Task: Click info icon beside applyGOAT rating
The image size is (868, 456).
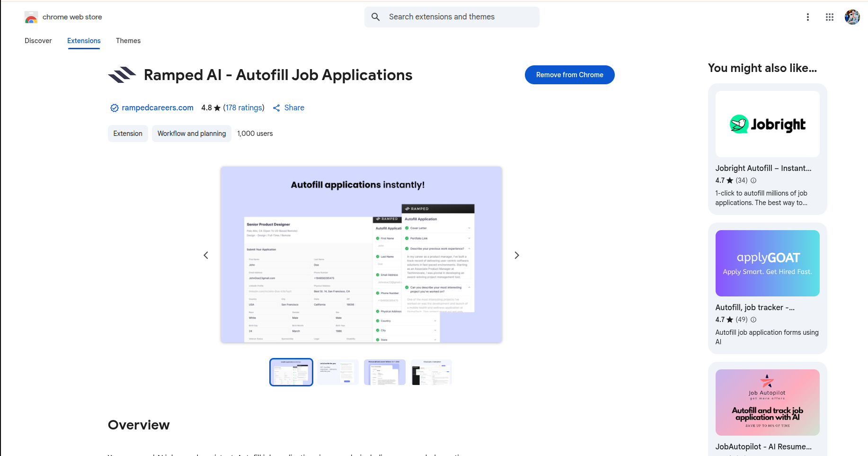Action: pyautogui.click(x=753, y=320)
